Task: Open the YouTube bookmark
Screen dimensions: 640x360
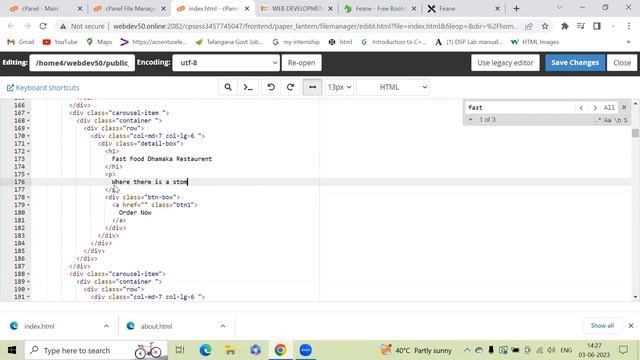Action: point(60,42)
